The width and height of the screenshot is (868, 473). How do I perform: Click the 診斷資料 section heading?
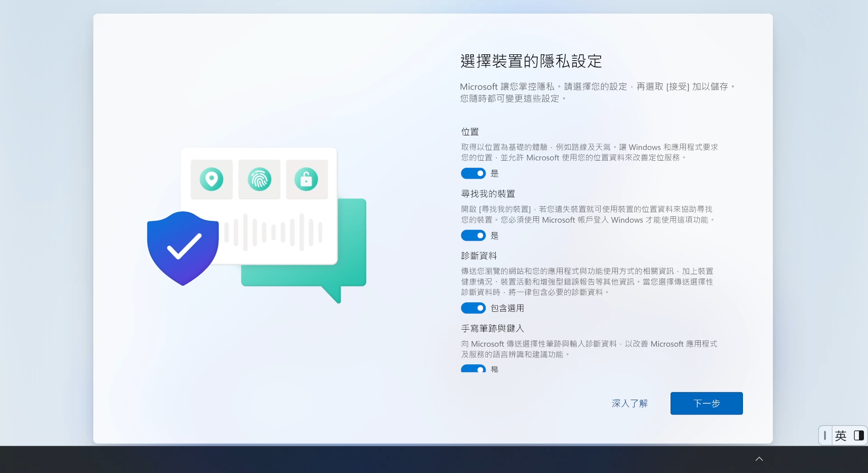[x=479, y=256]
